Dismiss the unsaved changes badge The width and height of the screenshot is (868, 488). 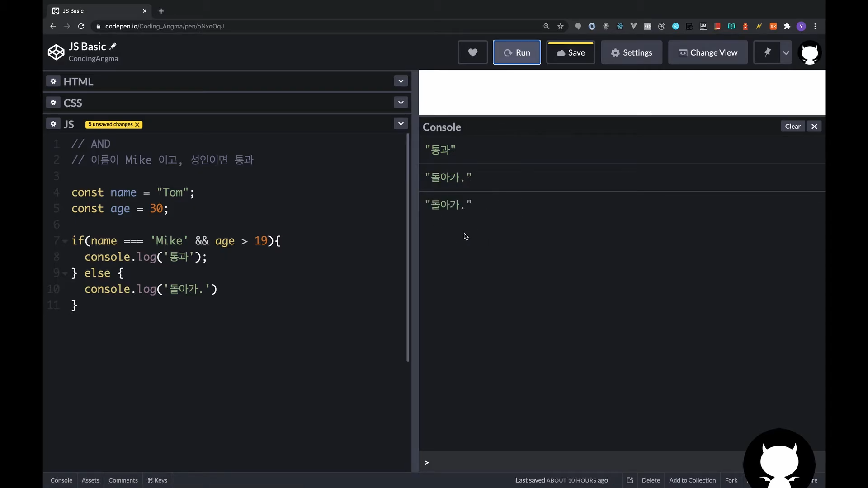[137, 125]
